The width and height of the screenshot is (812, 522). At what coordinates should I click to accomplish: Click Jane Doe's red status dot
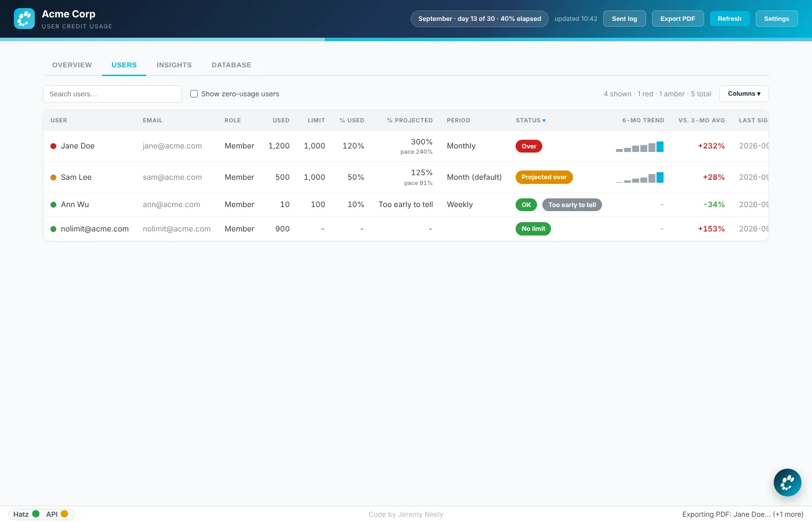[53, 146]
